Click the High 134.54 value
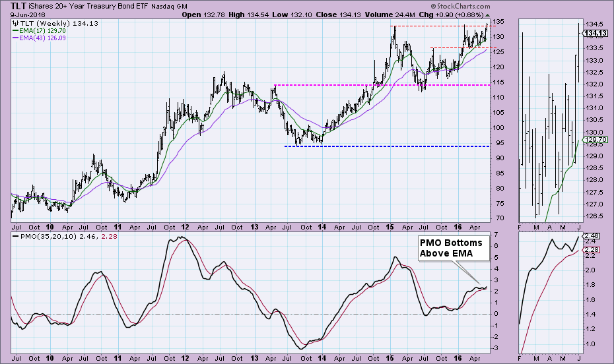 (x=248, y=15)
